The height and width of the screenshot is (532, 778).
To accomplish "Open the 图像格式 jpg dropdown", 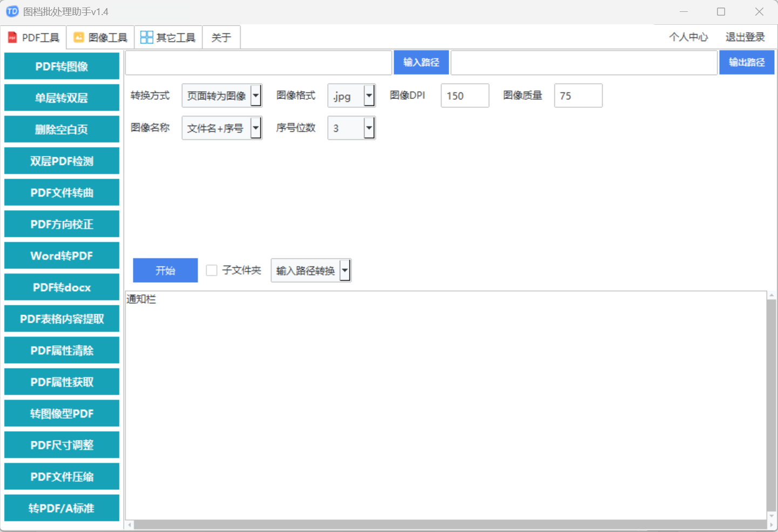I will 351,96.
